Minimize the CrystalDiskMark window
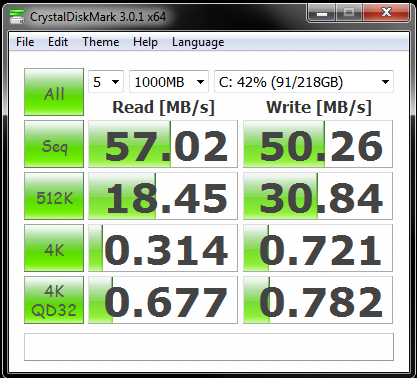The image size is (417, 378). click(321, 13)
